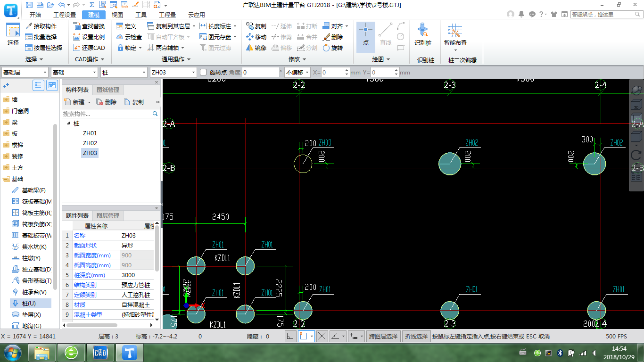This screenshot has width=644, height=362.
Task: Click the 搜索构件 search field
Action: [x=111, y=114]
